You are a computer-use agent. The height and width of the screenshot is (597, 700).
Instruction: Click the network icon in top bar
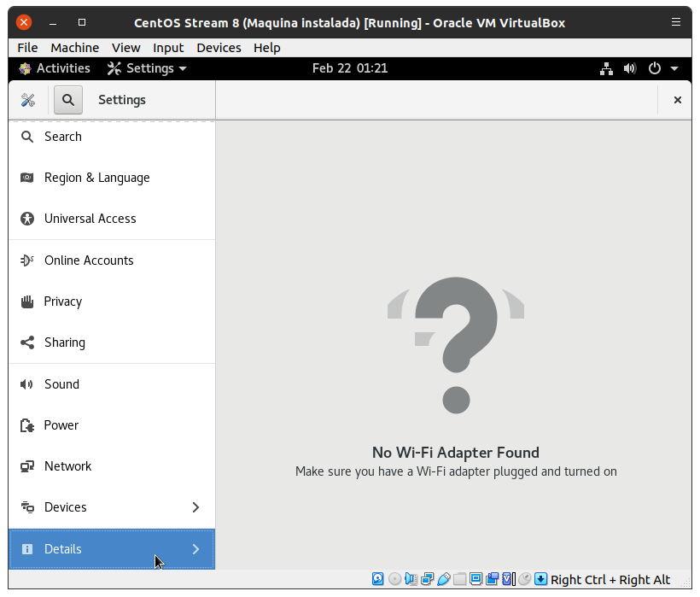pyautogui.click(x=606, y=68)
